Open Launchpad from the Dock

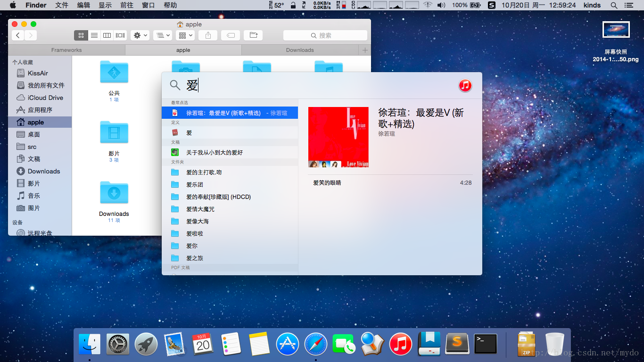pos(146,344)
